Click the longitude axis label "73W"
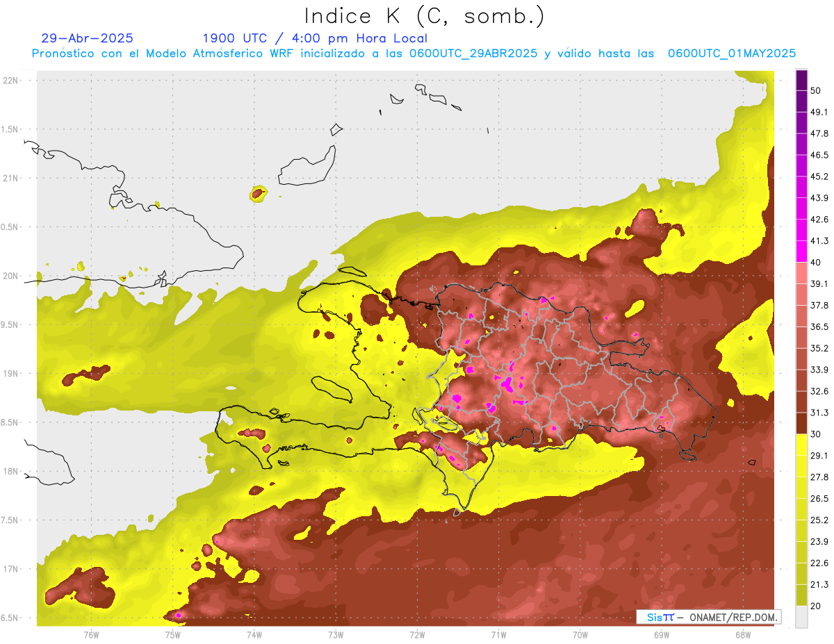Image resolution: width=834 pixels, height=644 pixels. point(336,635)
